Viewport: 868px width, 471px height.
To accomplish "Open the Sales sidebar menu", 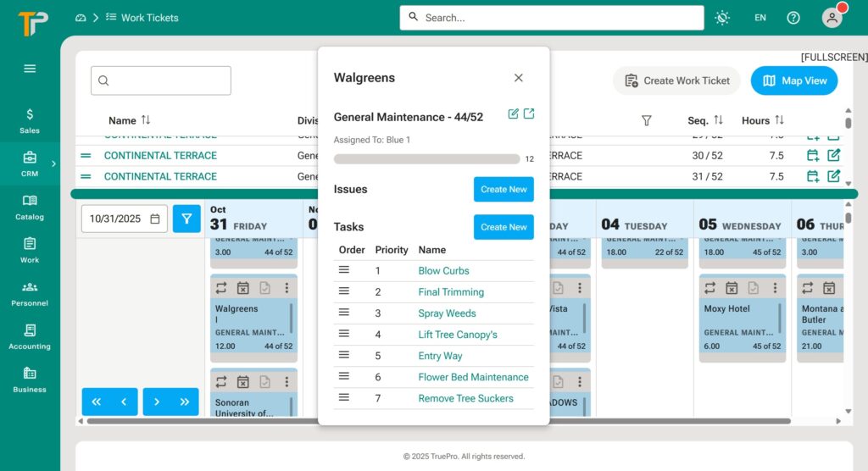I will 30,120.
